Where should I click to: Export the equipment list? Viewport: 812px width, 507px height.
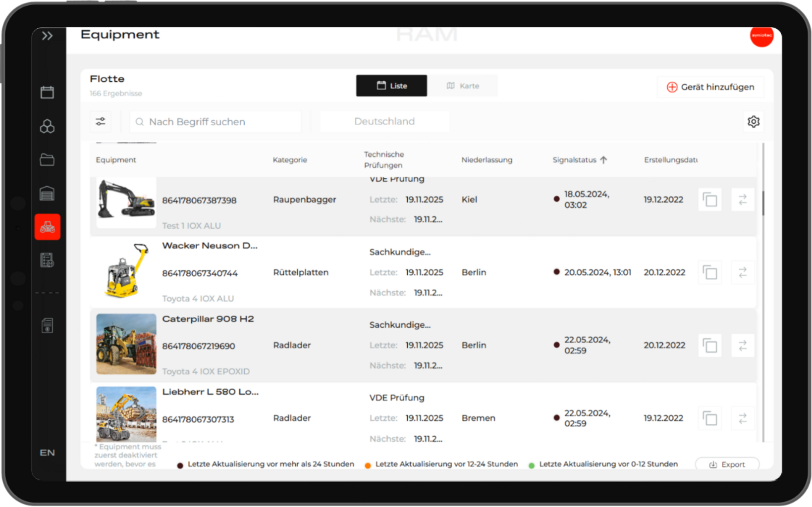click(x=727, y=464)
